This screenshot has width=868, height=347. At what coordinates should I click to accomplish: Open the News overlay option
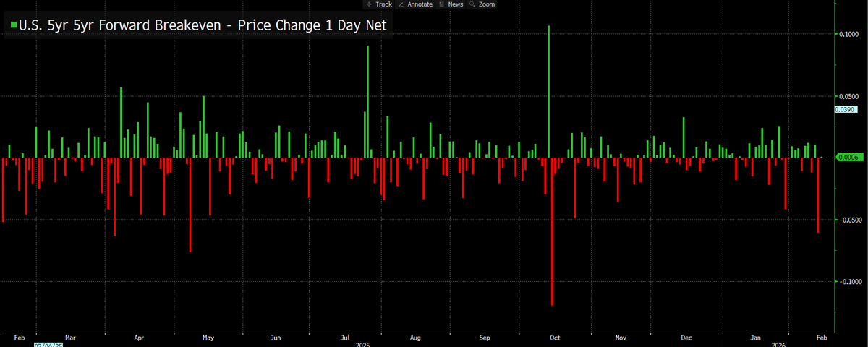(x=451, y=4)
